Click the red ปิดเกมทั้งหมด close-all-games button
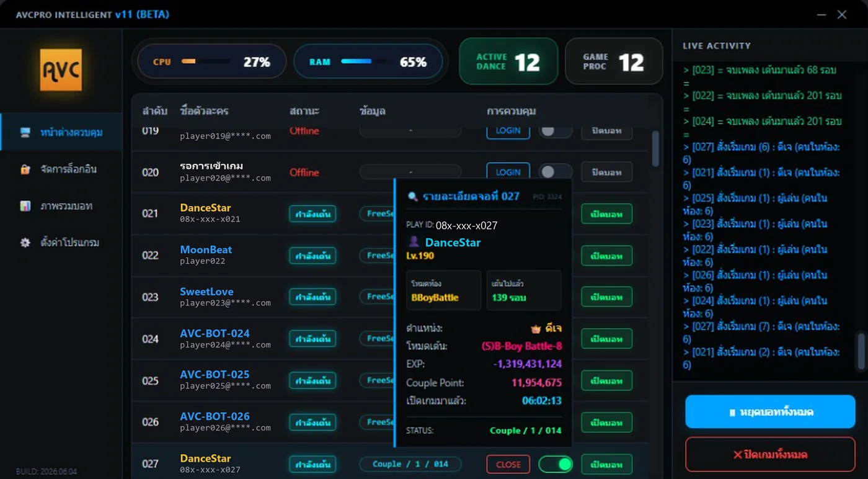Image resolution: width=868 pixels, height=479 pixels. [770, 455]
